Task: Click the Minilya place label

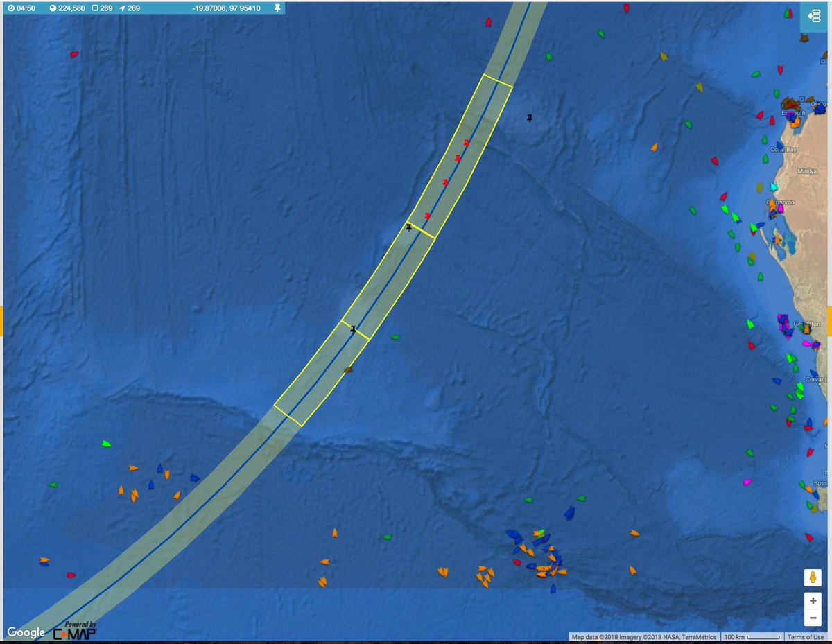Action: 808,171
